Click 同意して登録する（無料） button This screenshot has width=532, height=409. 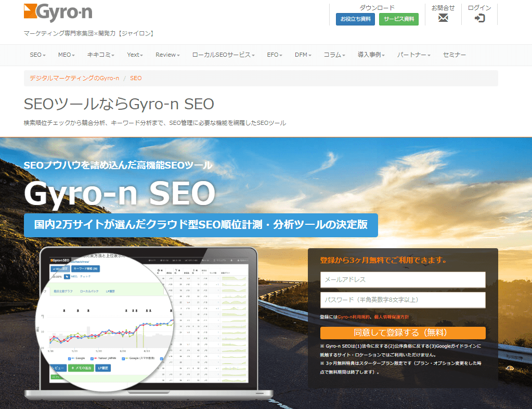click(x=403, y=333)
